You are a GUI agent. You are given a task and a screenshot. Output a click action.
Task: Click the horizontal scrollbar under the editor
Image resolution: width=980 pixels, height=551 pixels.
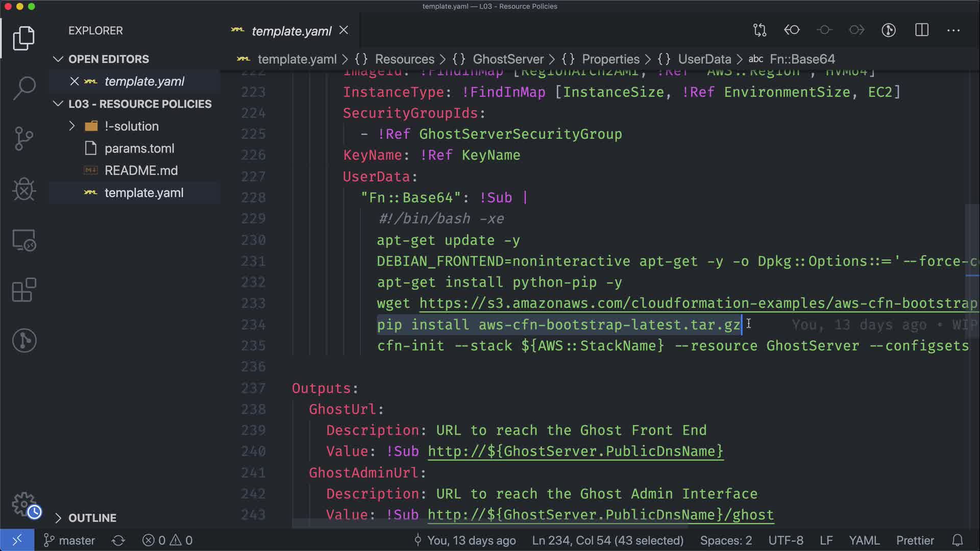(490, 524)
